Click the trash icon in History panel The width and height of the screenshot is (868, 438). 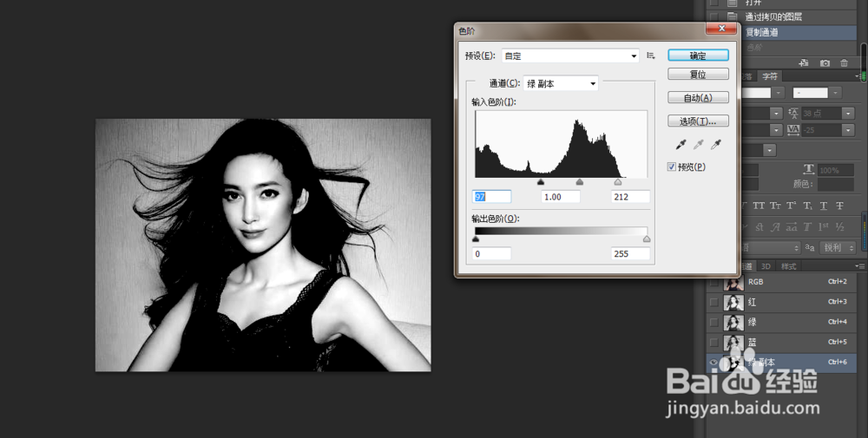[845, 63]
